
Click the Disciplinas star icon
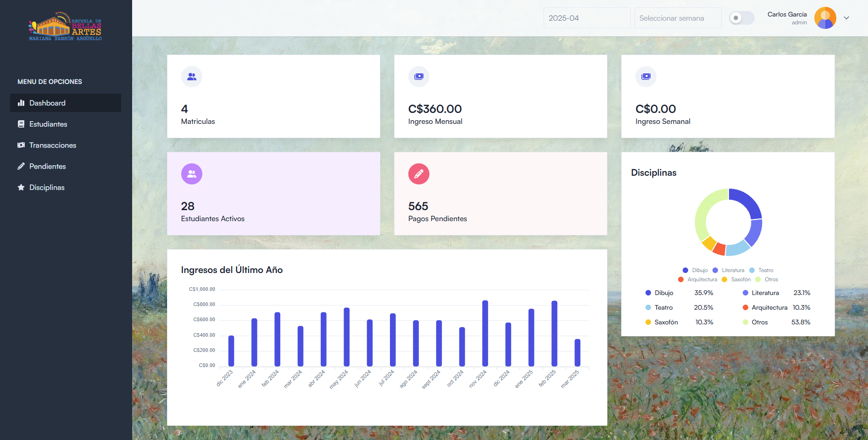(x=21, y=187)
